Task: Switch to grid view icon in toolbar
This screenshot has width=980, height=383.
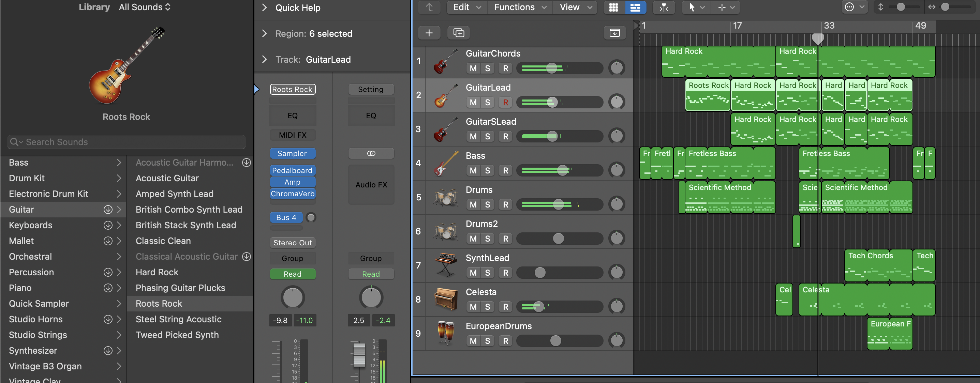Action: [x=613, y=7]
